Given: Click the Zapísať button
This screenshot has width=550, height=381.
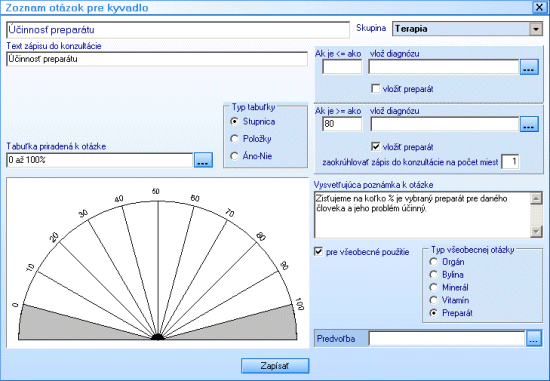Looking at the screenshot, I should [275, 366].
